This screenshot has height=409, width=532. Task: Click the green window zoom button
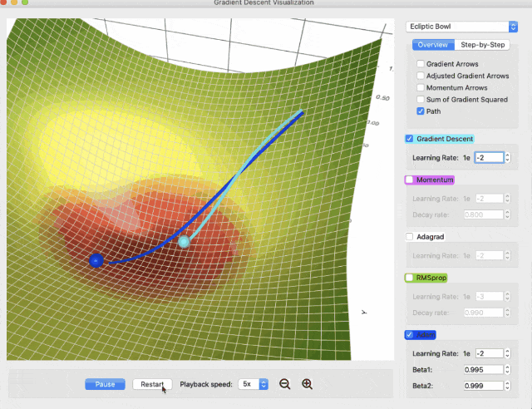point(25,2)
